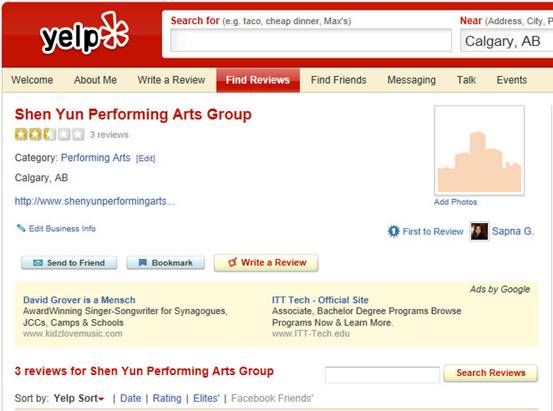Click the Write a Review pencil icon
This screenshot has height=411, width=553.
[232, 262]
